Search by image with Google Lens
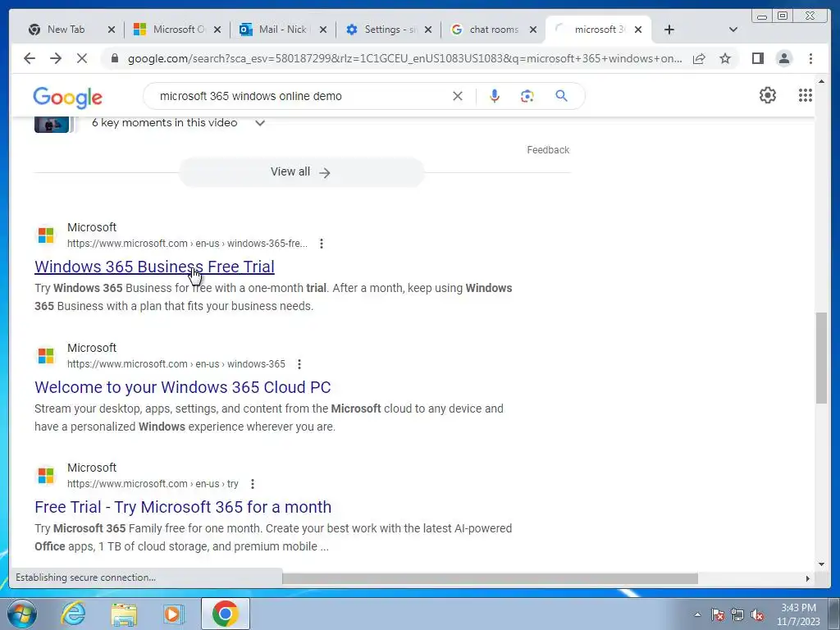The height and width of the screenshot is (630, 840). tap(527, 96)
